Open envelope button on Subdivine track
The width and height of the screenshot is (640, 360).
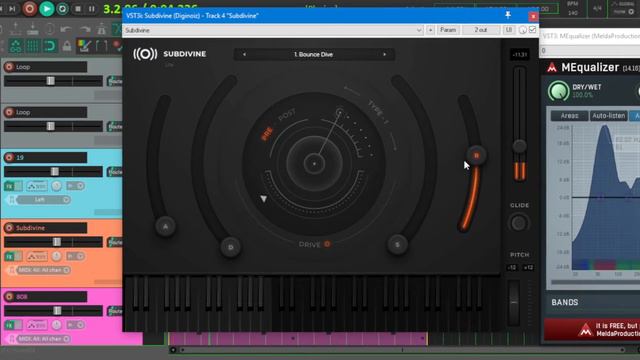pyautogui.click(x=37, y=256)
